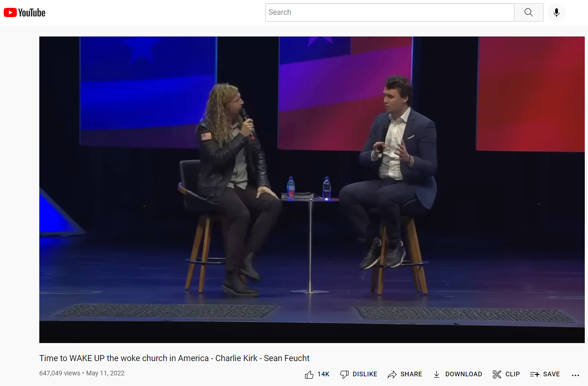588x386 pixels.
Task: Select the DOWNLOAD text label
Action: pos(464,374)
